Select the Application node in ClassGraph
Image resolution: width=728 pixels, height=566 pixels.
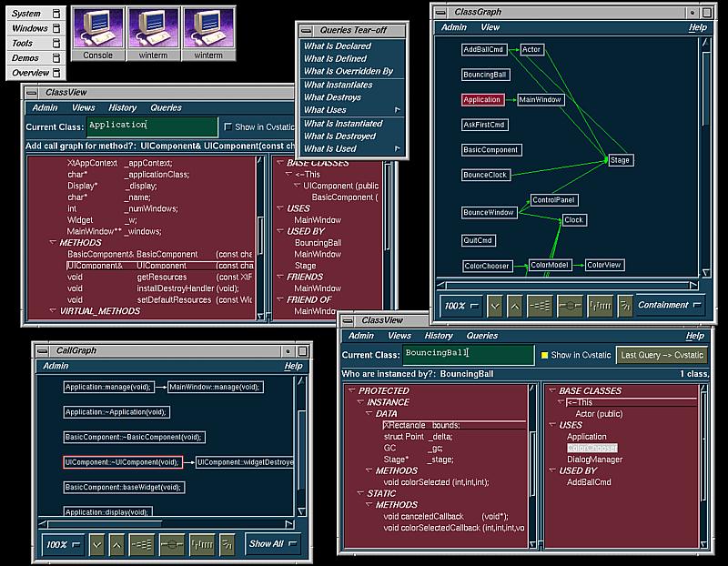pyautogui.click(x=481, y=100)
